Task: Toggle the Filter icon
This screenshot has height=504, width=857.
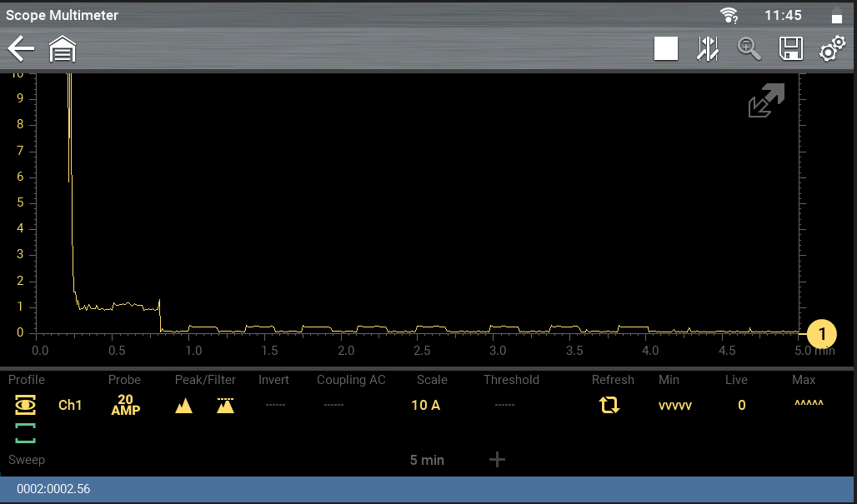Action: pos(225,406)
